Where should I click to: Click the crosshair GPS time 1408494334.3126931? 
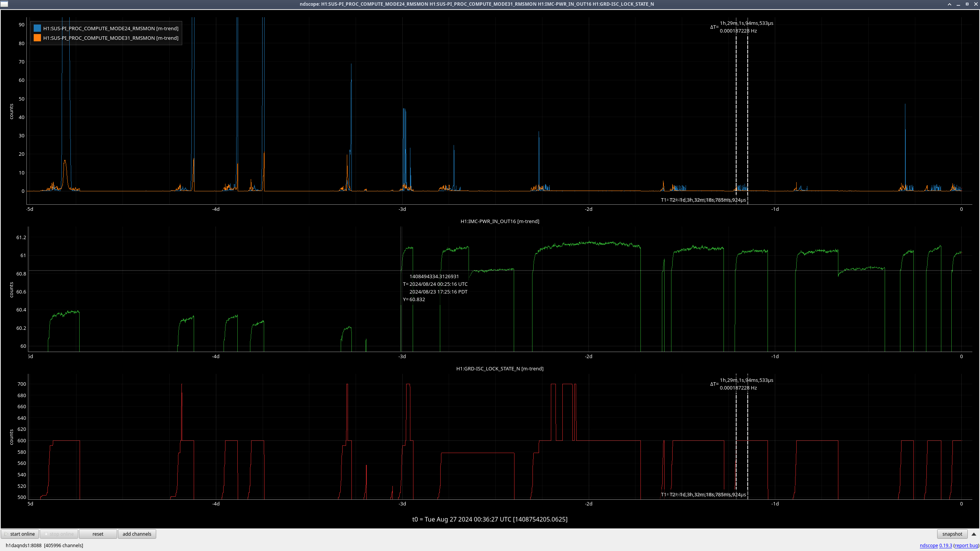click(x=434, y=276)
